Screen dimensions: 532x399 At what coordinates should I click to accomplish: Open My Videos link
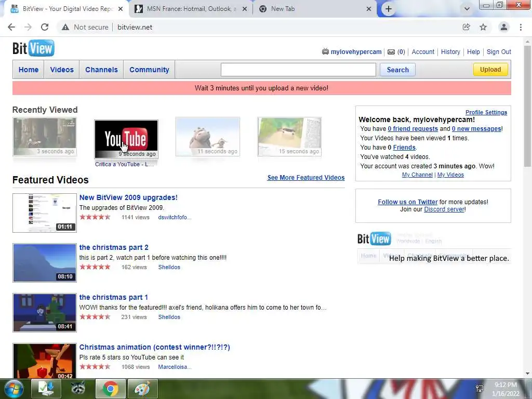tap(450, 175)
